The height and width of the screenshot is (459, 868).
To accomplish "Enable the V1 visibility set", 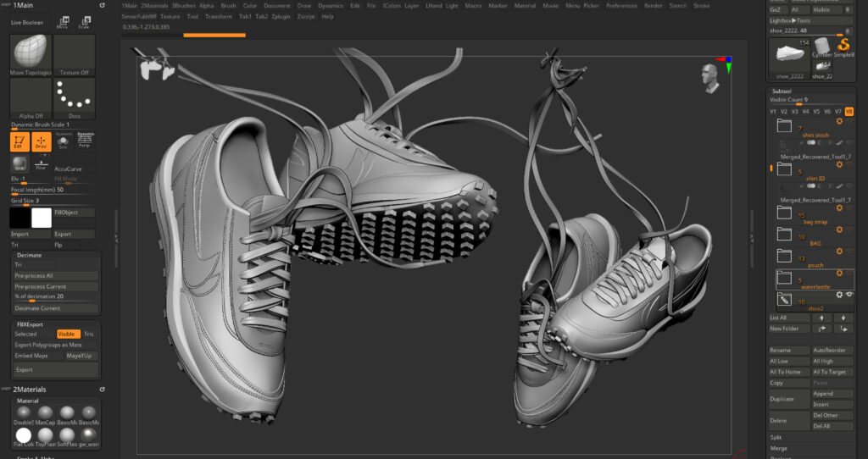I will coord(773,112).
